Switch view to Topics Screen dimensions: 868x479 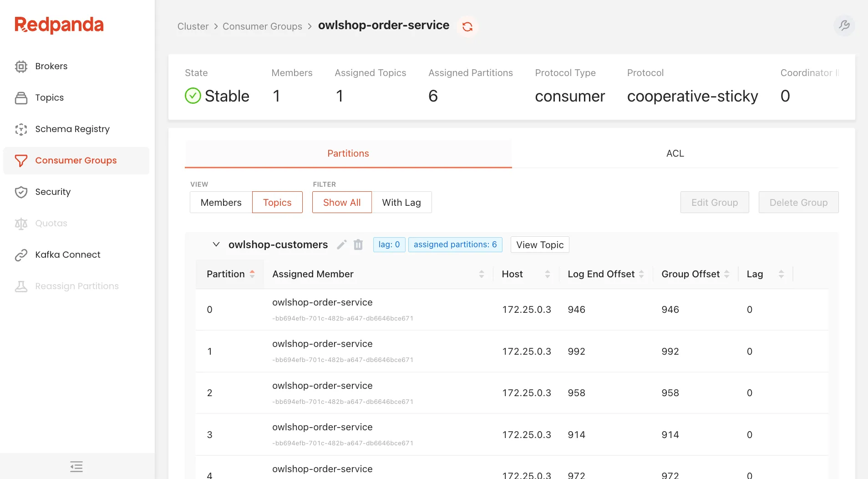click(x=277, y=203)
